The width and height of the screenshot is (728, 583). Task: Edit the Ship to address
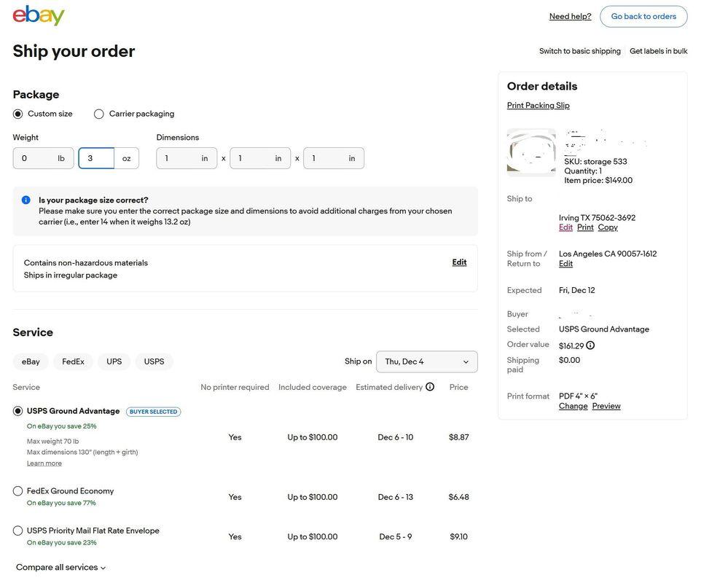(565, 227)
